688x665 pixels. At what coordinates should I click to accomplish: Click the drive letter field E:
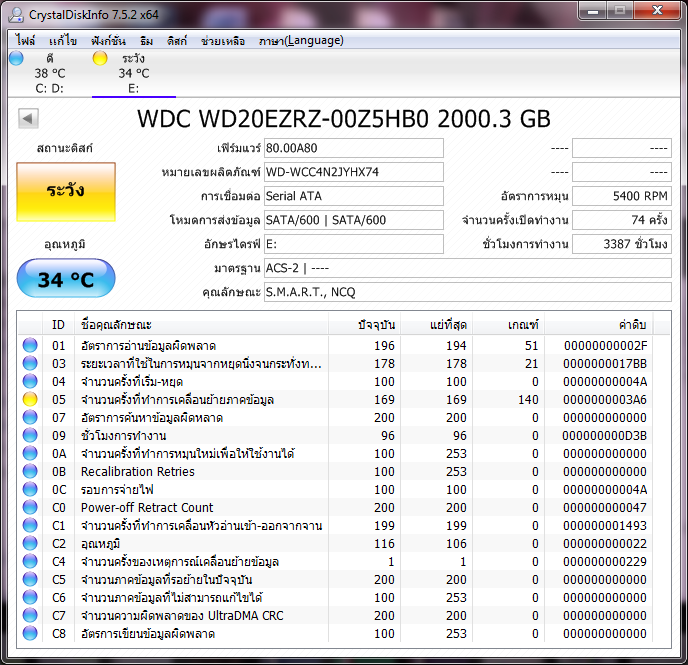[354, 244]
